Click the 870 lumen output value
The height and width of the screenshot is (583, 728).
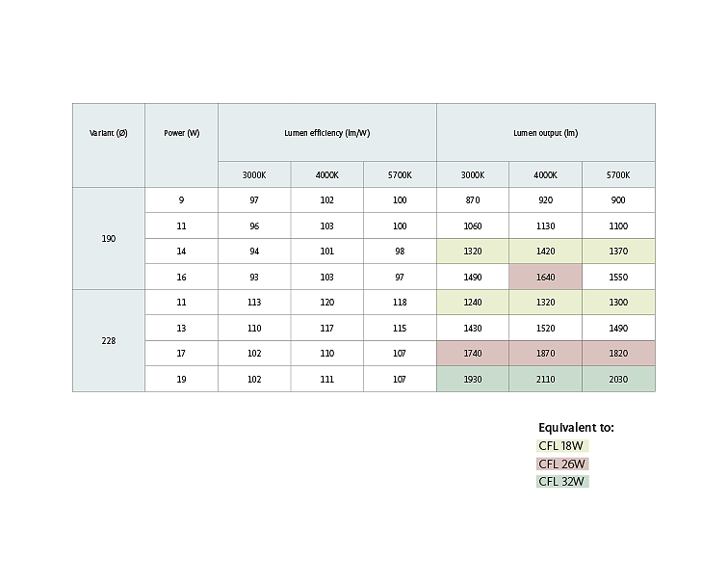tap(473, 200)
